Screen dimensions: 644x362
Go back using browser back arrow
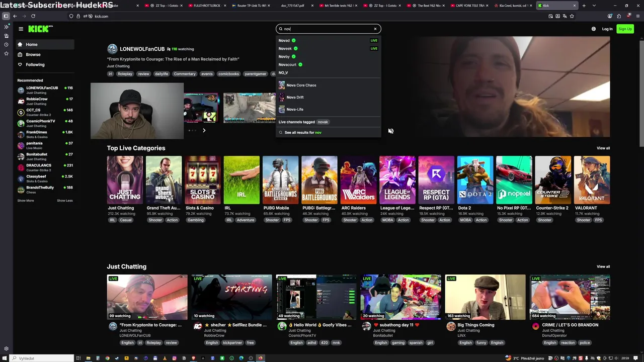pos(15,16)
